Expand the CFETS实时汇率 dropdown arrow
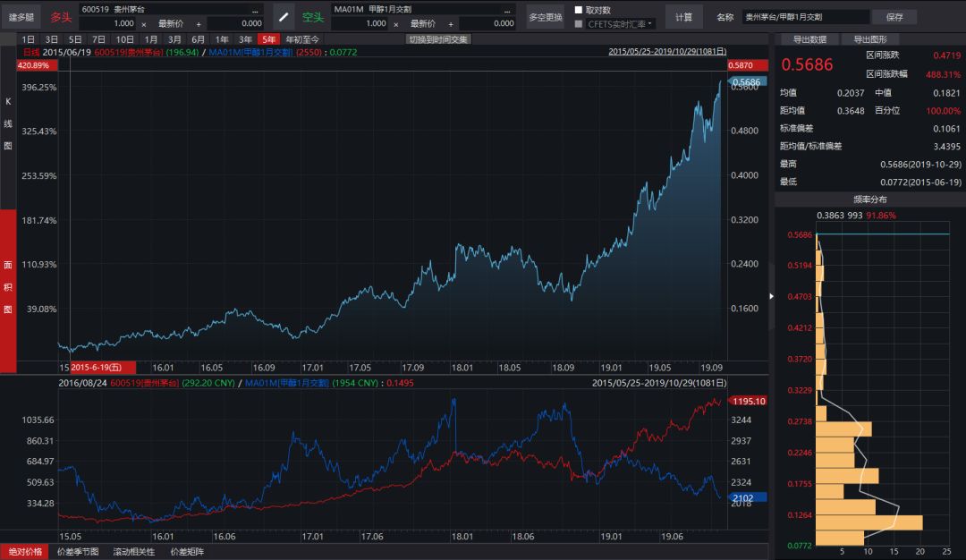The image size is (966, 560). click(650, 24)
